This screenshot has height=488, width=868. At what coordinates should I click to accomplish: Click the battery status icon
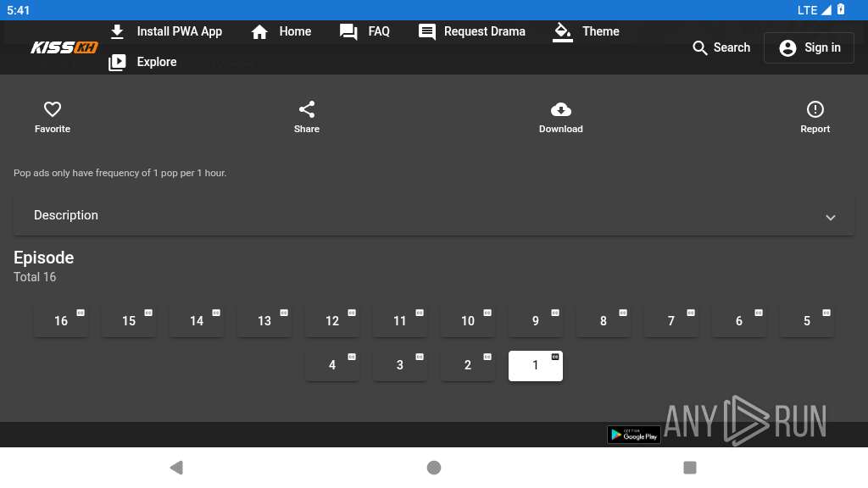click(x=841, y=9)
